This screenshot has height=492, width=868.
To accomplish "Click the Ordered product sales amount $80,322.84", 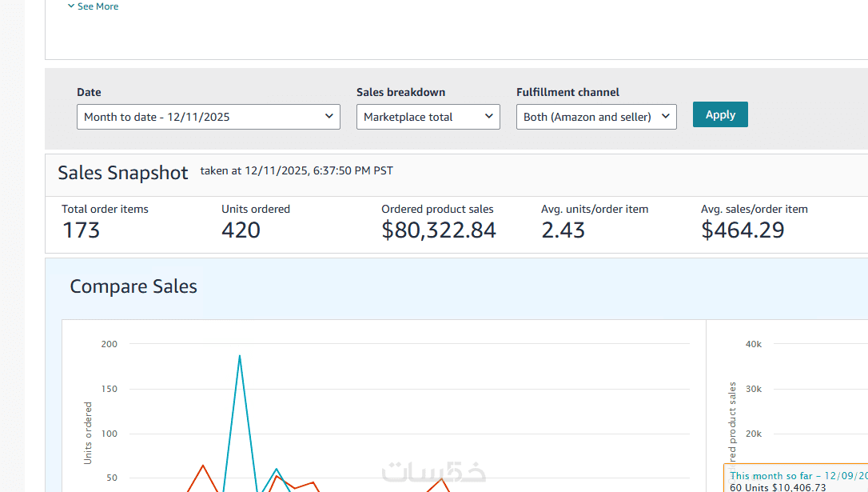I will click(x=439, y=230).
